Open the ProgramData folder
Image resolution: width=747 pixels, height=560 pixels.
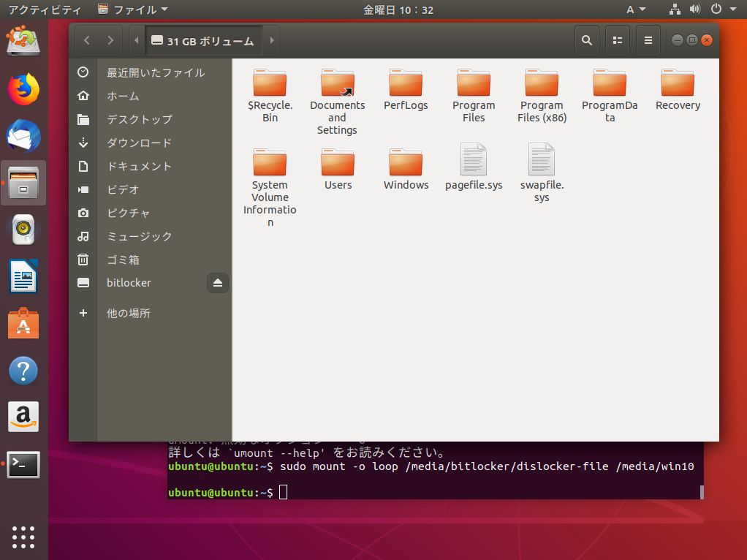pos(610,96)
